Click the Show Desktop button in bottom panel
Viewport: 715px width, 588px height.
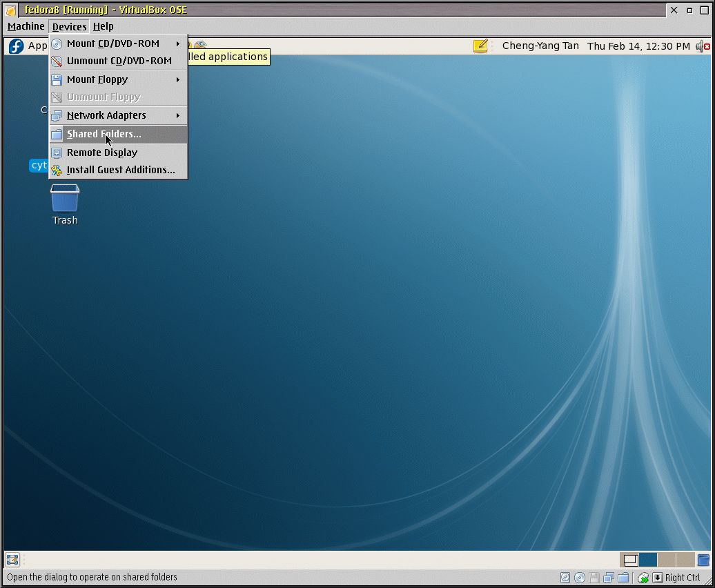(12, 559)
